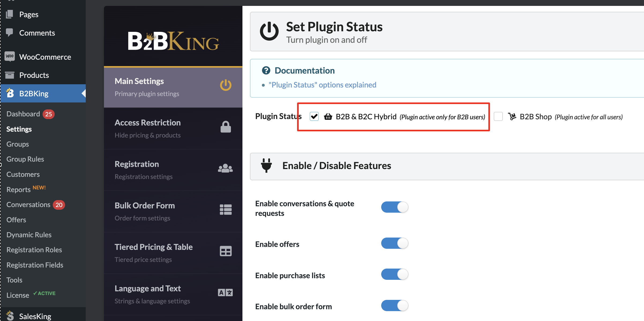Click the Comments speech bubble icon
The image size is (644, 321).
coord(10,33)
